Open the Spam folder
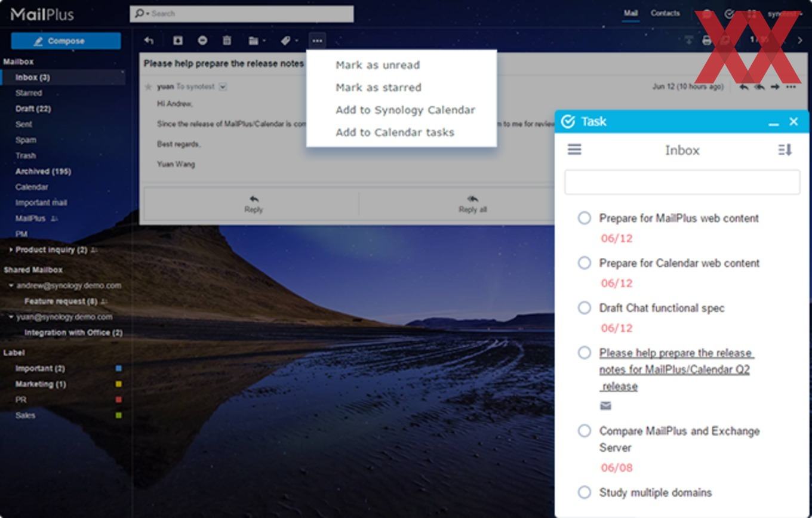812x518 pixels. coord(26,140)
